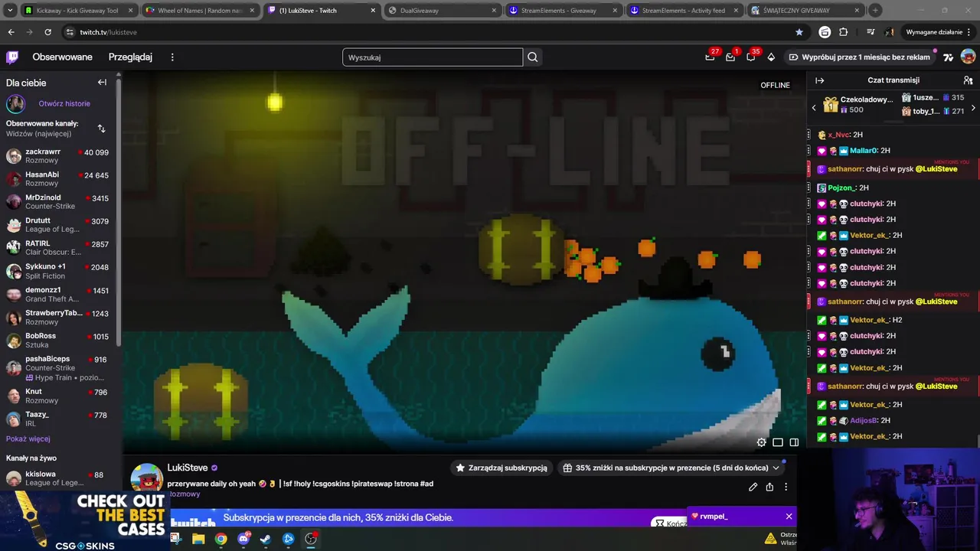
Task: Click sathanorr username in chat
Action: 844,169
